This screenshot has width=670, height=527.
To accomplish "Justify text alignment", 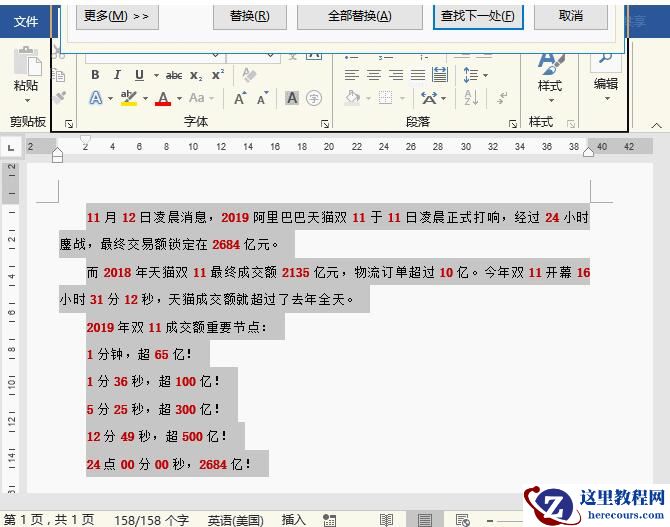I will pos(418,75).
